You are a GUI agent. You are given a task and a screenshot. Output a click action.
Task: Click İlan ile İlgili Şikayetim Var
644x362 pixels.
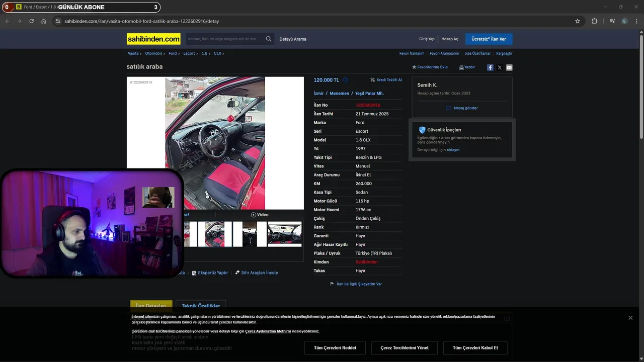tap(356, 284)
